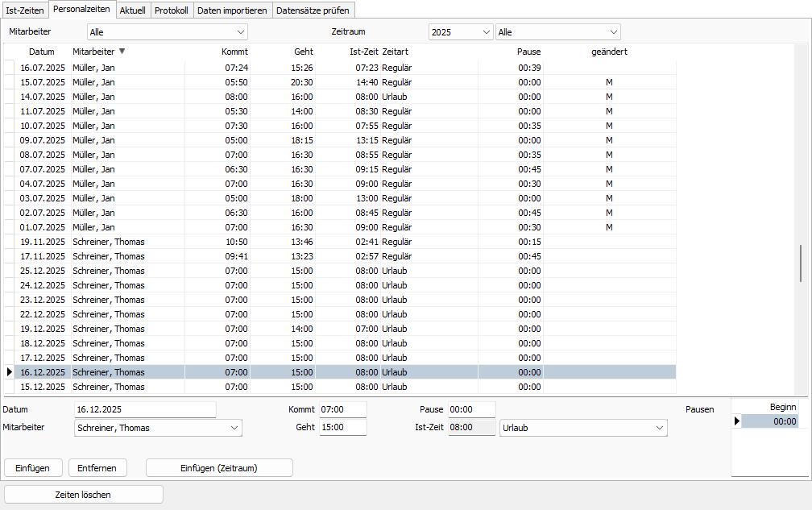Sort by the Mitarbeiter column header arrow

click(122, 52)
